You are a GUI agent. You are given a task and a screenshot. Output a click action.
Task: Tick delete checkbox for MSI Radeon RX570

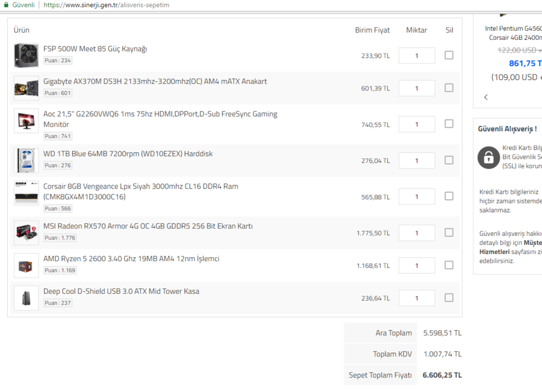[x=449, y=232]
